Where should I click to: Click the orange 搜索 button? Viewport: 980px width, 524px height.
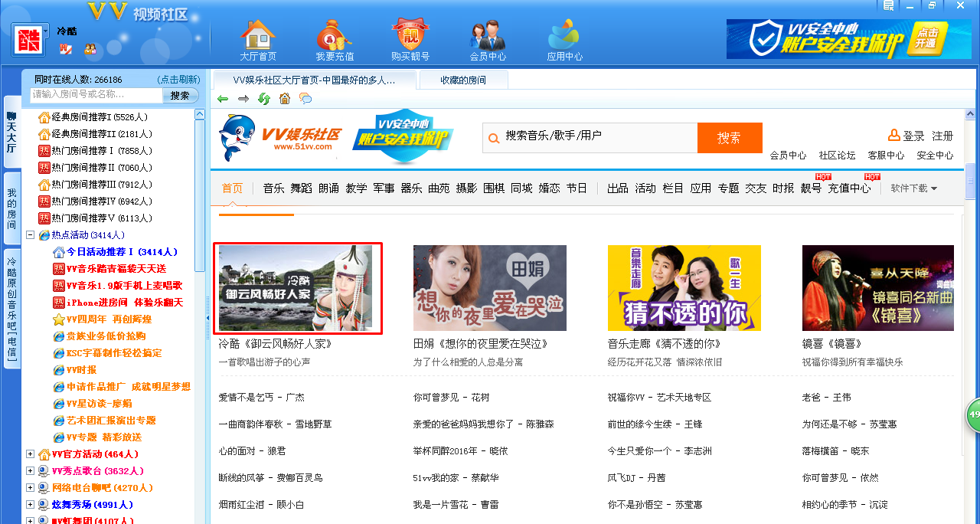pos(729,138)
